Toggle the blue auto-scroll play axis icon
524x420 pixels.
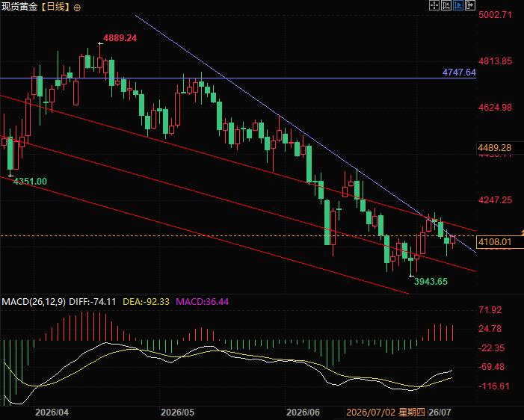click(458, 5)
